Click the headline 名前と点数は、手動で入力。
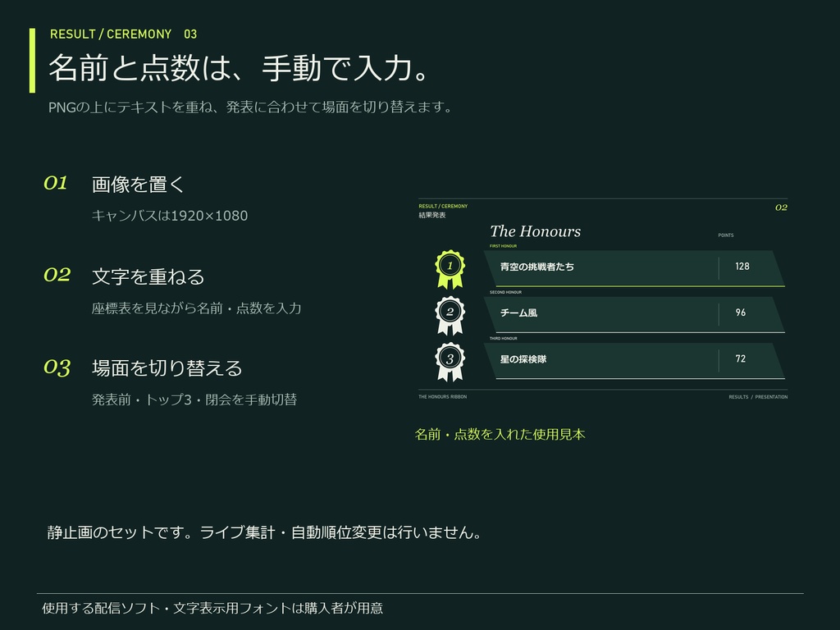The height and width of the screenshot is (630, 840). point(239,68)
